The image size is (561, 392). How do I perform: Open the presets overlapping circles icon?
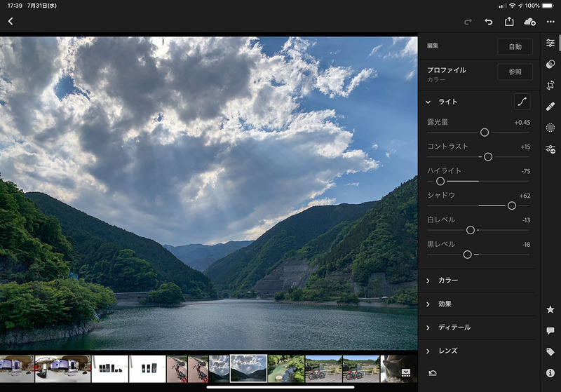pos(550,64)
